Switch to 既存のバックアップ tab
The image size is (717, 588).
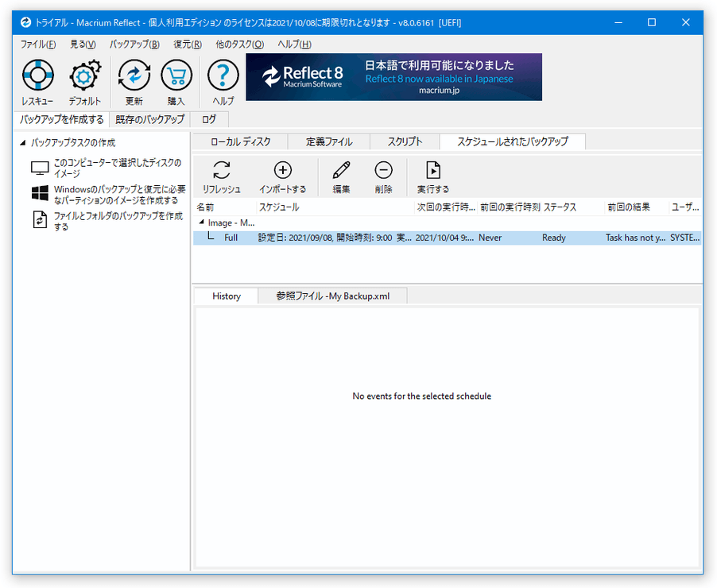pyautogui.click(x=150, y=120)
